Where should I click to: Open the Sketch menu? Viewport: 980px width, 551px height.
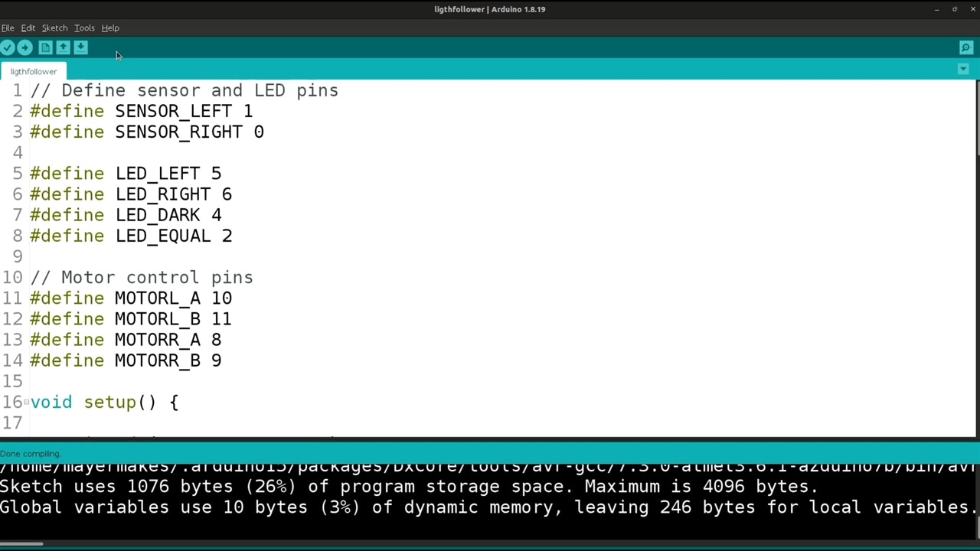(x=54, y=28)
